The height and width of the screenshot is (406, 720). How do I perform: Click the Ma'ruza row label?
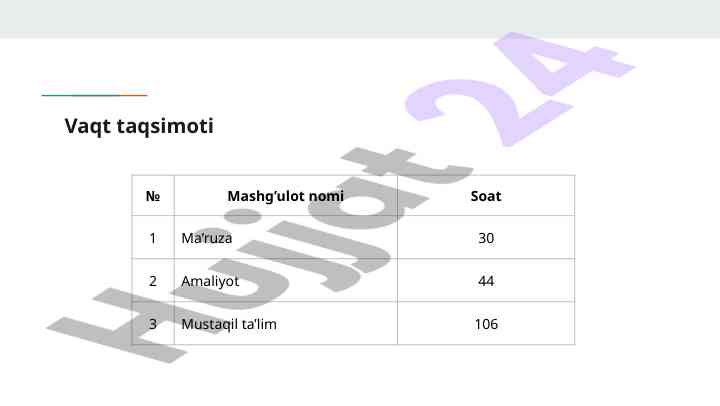pyautogui.click(x=207, y=238)
